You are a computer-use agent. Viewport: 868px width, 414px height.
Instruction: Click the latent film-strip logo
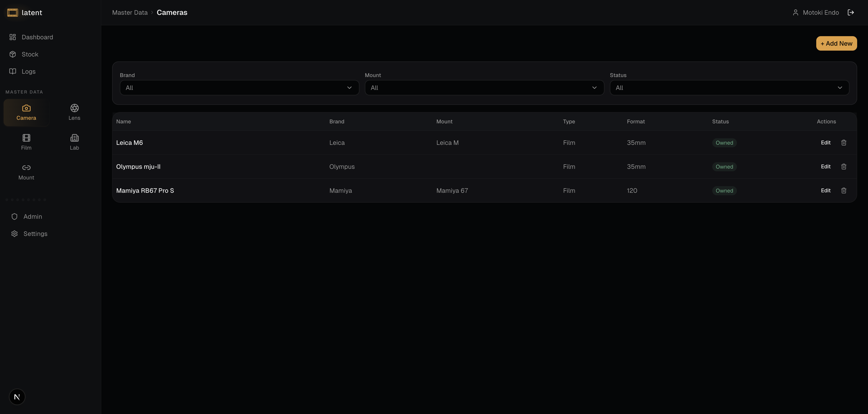coord(12,12)
